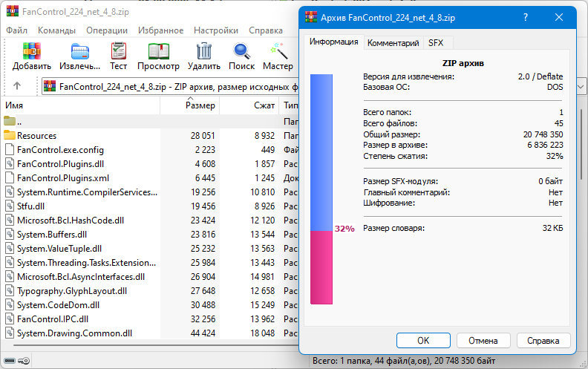Click the Удалить (Delete) trash icon

point(204,51)
